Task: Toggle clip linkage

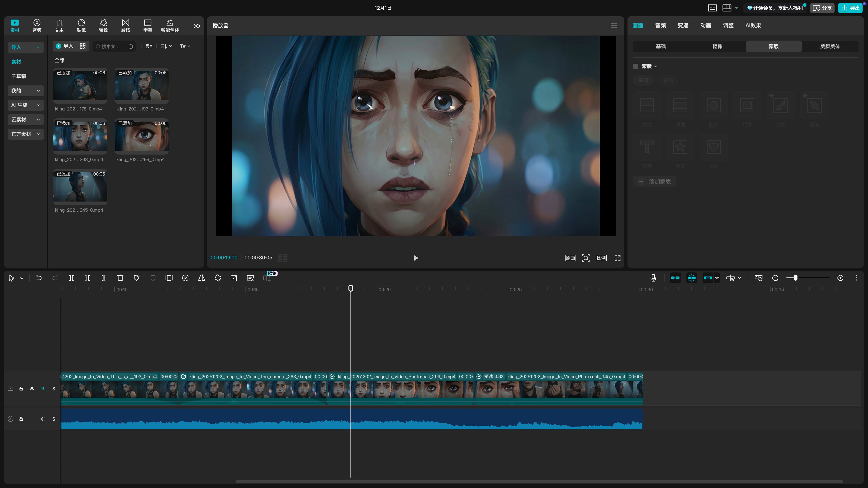Action: pos(708,278)
